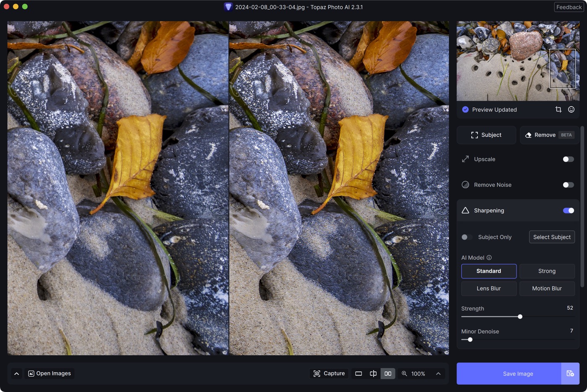Click the Sharpening label
The image size is (587, 392).
click(x=489, y=211)
